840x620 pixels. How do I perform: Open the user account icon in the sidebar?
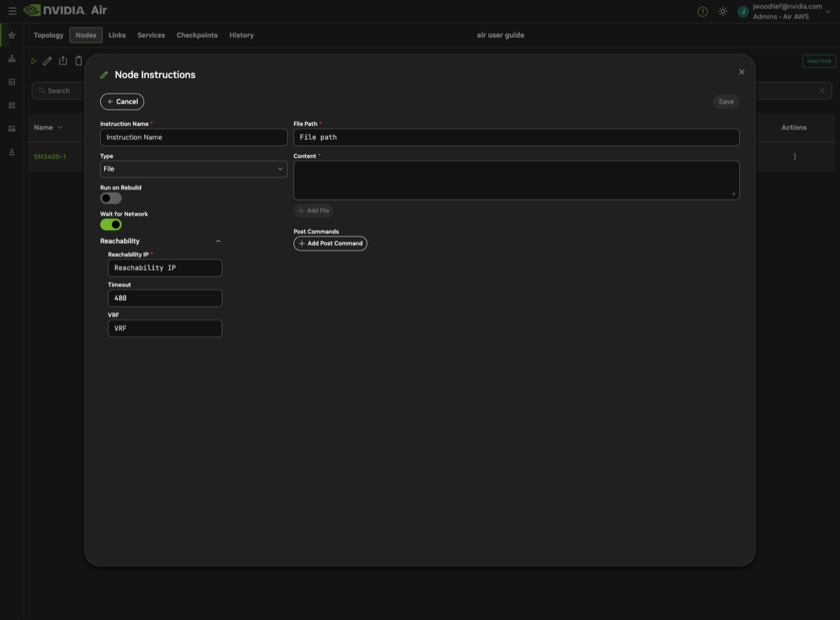pyautogui.click(x=11, y=152)
